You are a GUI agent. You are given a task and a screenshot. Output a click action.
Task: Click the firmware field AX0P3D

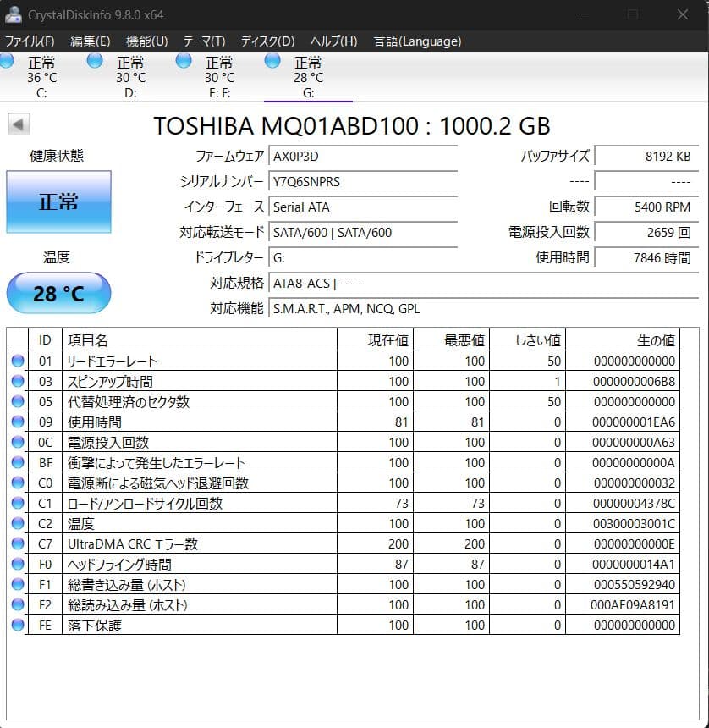[x=363, y=156]
